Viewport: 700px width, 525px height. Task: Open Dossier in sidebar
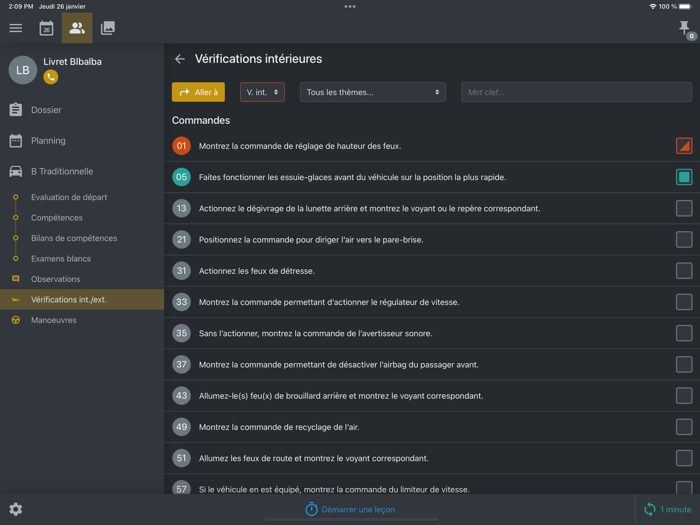point(82,110)
